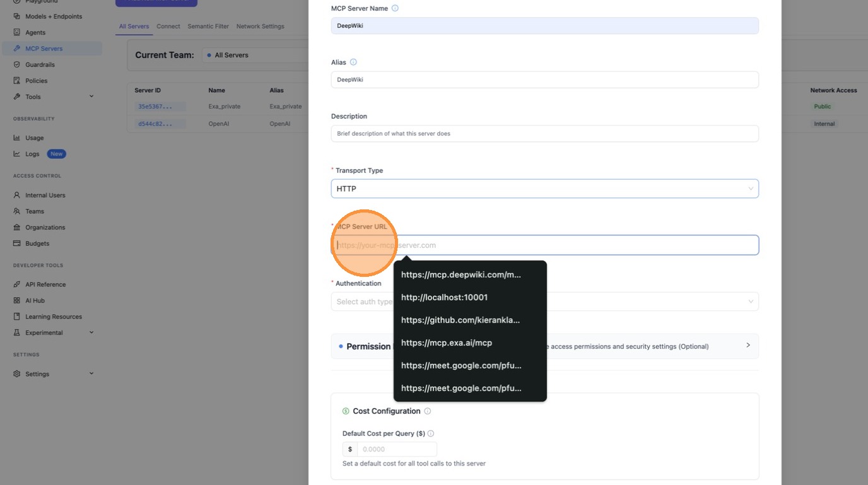Click the Alias input field
The height and width of the screenshot is (485, 868).
point(544,79)
